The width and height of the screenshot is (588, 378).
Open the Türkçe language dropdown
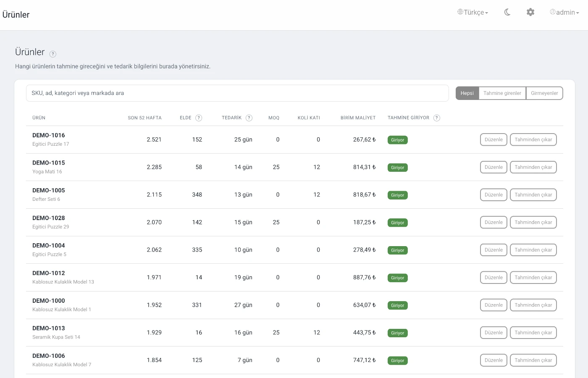click(x=473, y=12)
